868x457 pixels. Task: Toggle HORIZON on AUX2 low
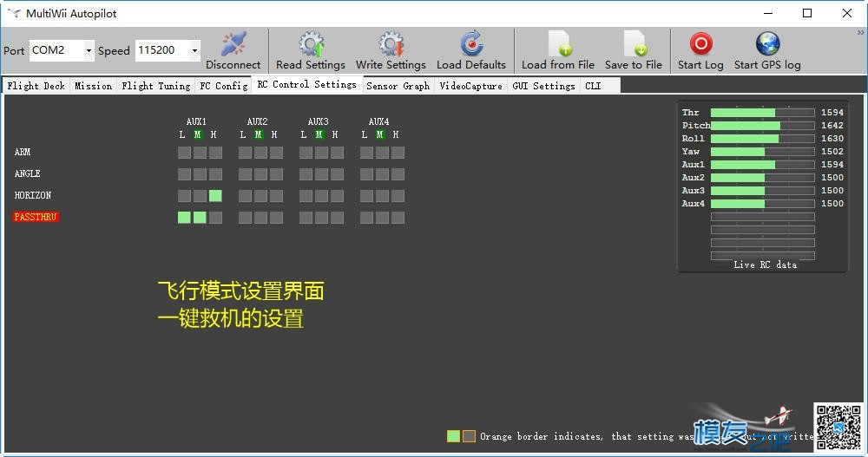click(x=246, y=195)
